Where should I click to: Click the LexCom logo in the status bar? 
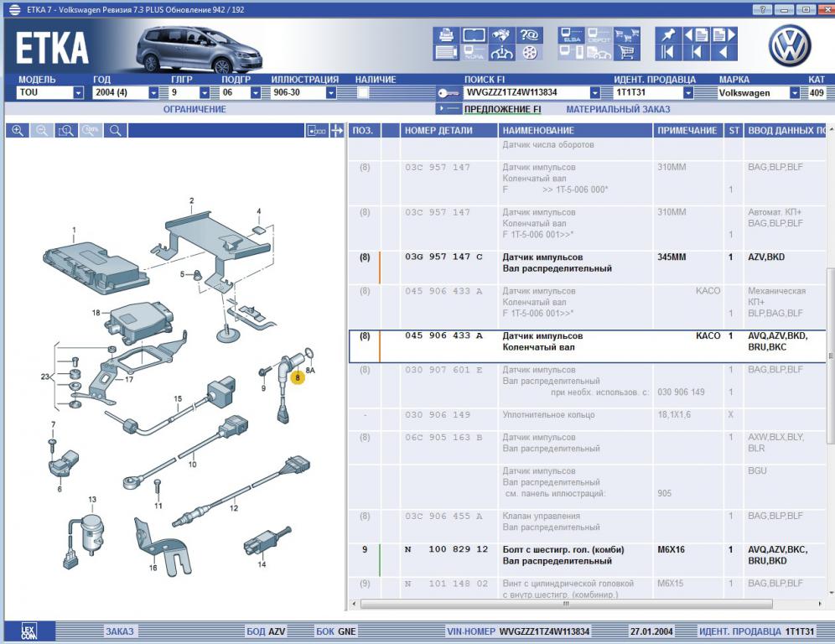(29, 631)
